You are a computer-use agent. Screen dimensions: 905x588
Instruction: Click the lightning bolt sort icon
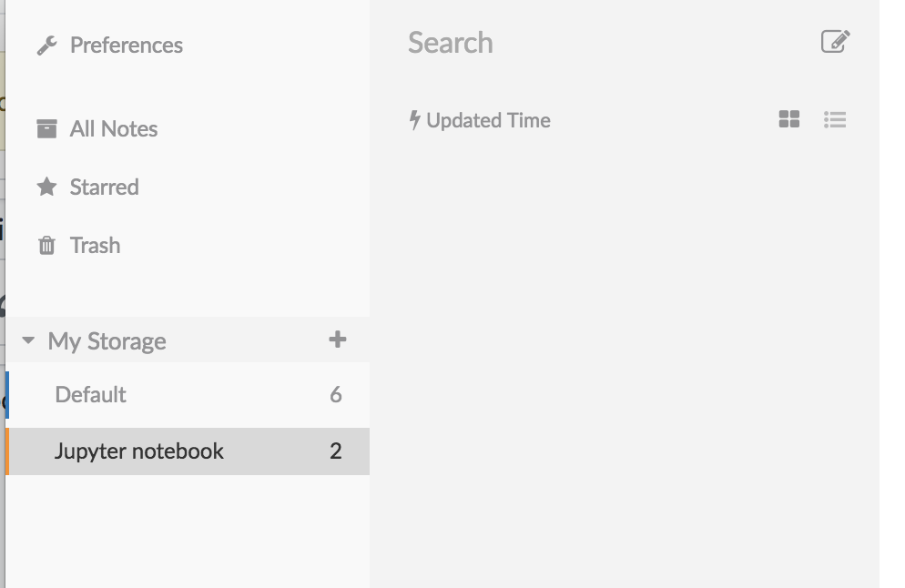click(414, 120)
